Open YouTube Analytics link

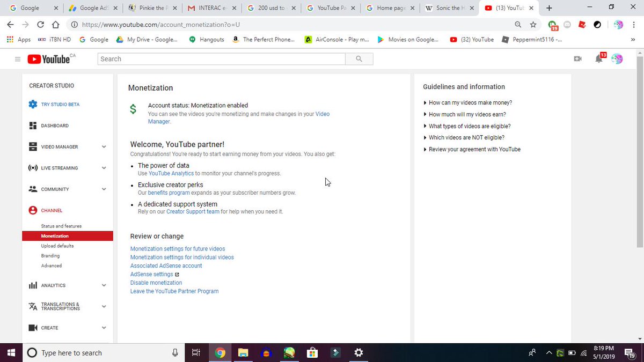click(171, 173)
